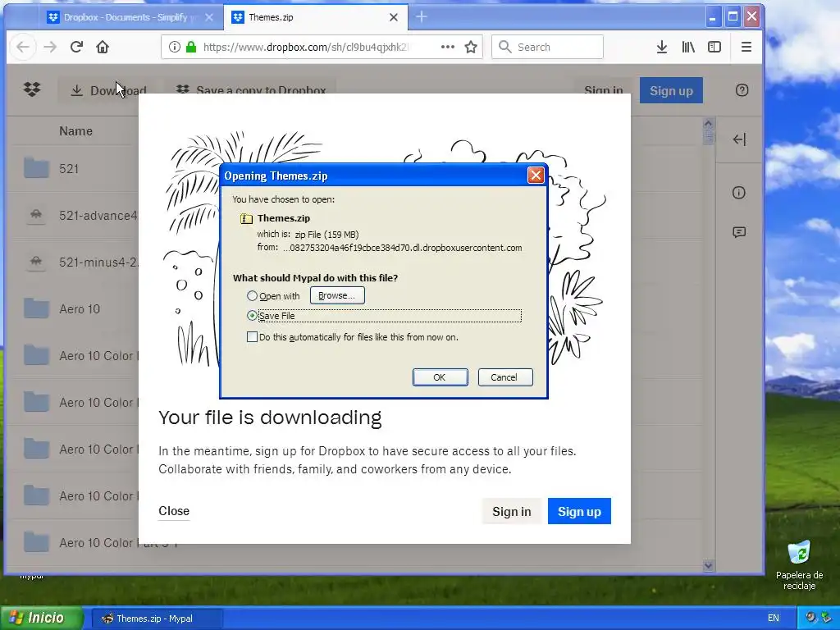Click scrollbar up arrow in file list

click(x=708, y=124)
